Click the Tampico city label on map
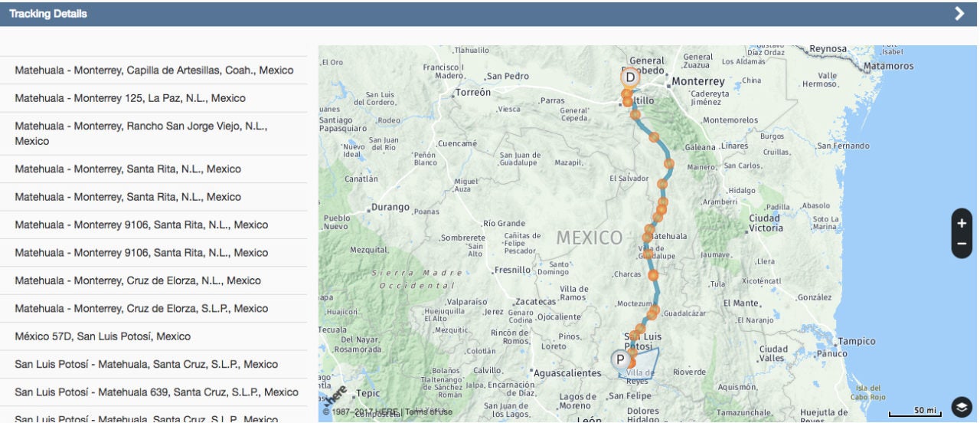Image resolution: width=980 pixels, height=423 pixels. point(856,341)
